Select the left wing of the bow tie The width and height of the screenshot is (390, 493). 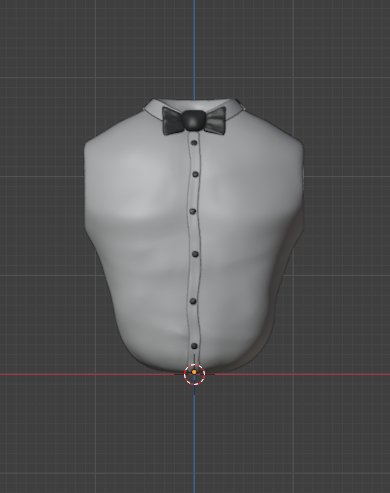tap(173, 121)
